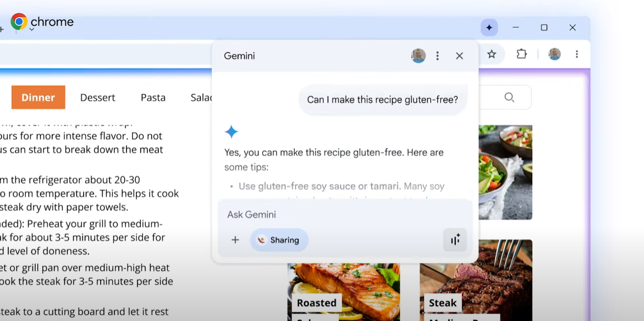The image size is (644, 321).
Task: Start Gemini Live voice mode icon
Action: 455,240
